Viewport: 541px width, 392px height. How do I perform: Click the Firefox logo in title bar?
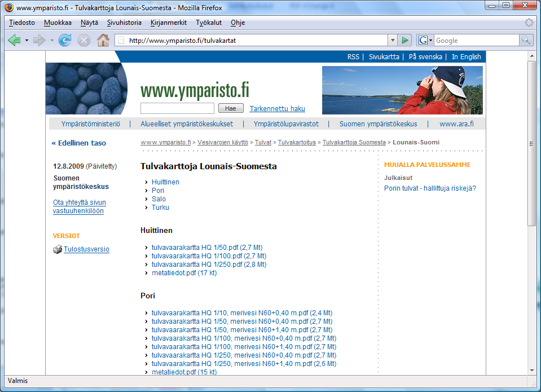click(9, 7)
